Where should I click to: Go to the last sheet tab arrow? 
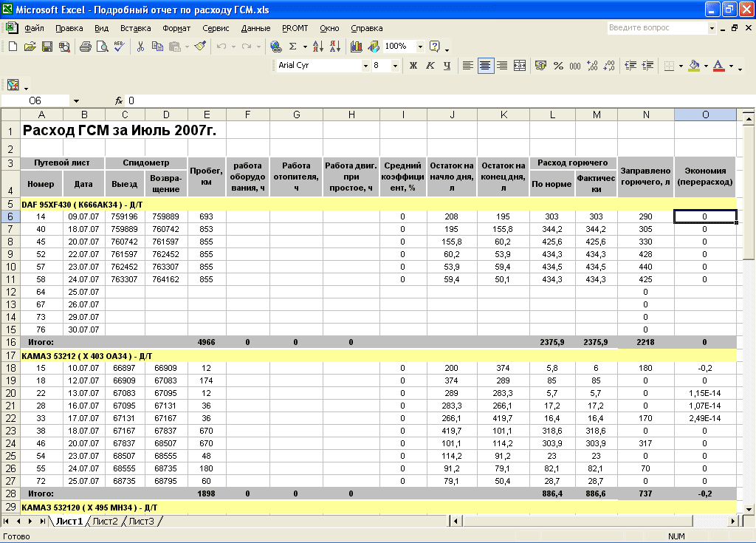42,522
